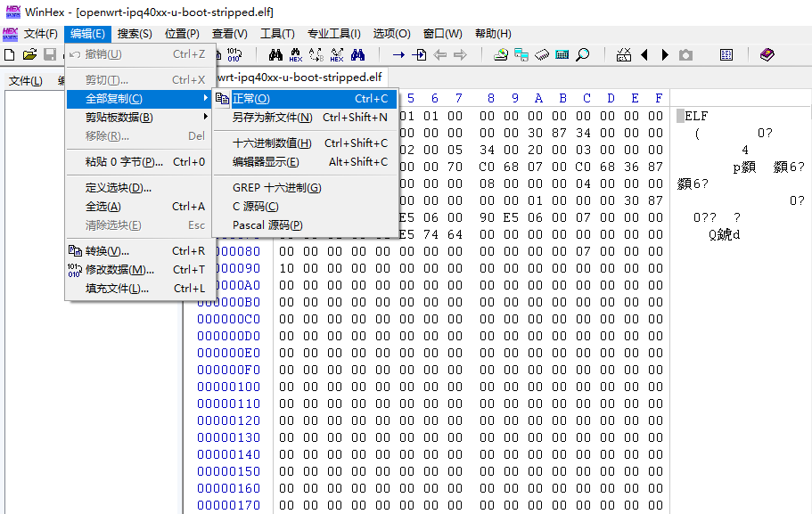Click offset row 00000100
812x514 pixels.
pos(228,387)
